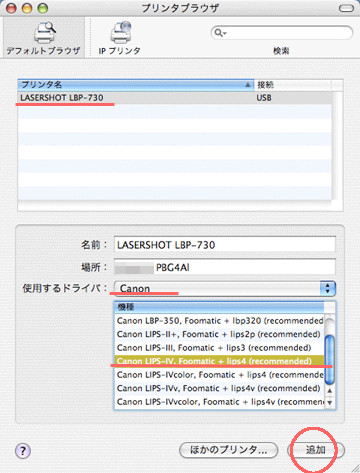
Task: Select highlighted Canon LIPS-IV lips4 driver
Action: tap(219, 361)
